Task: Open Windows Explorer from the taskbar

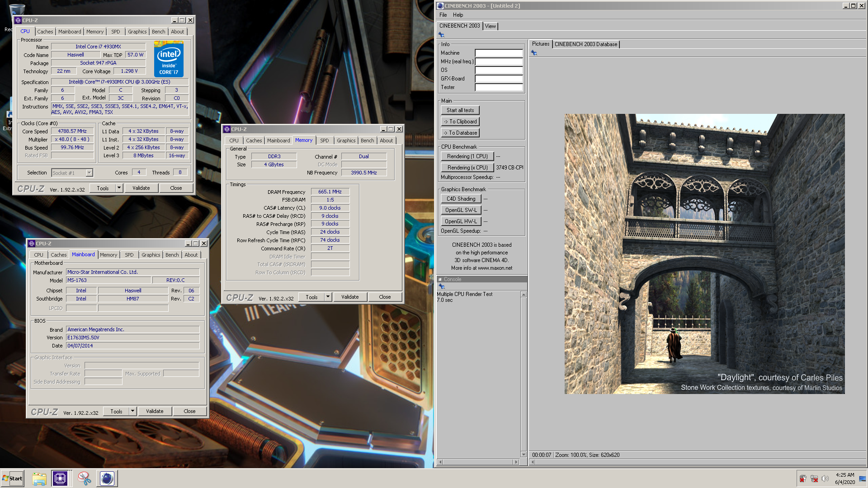Action: 39,478
